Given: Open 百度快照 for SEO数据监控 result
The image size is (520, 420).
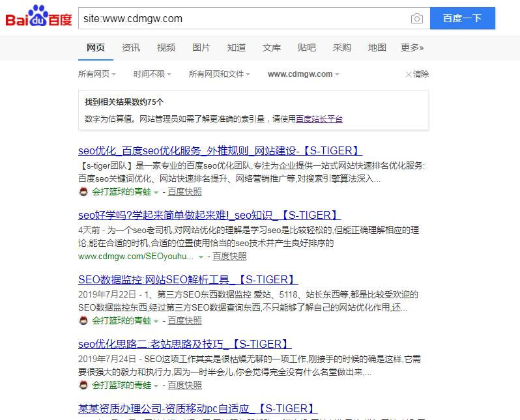Looking at the screenshot, I should click(184, 320).
